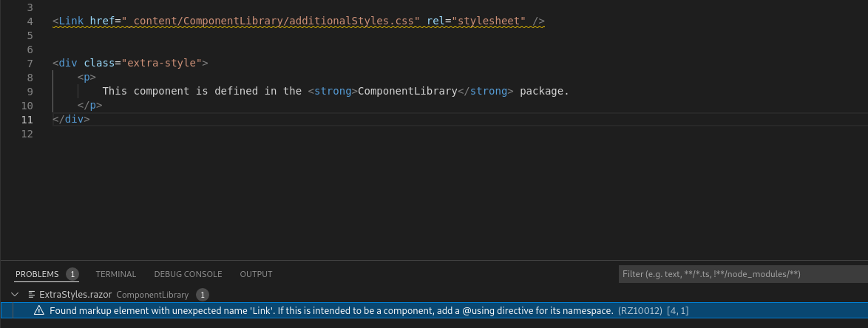Click the count badge next to PROBLEMS
Viewport: 868px width, 328px height.
pos(72,274)
